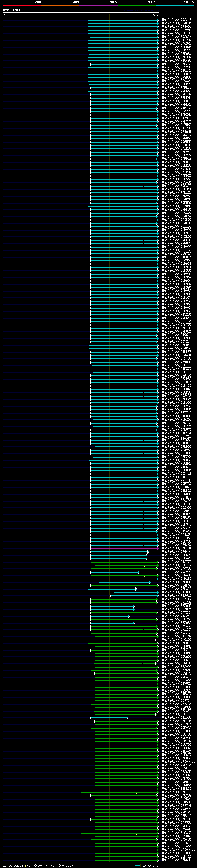The width and height of the screenshot is (197, 868).
Task: Click the UniRef100_C7RFG8 hit label
Action: [177, 664]
